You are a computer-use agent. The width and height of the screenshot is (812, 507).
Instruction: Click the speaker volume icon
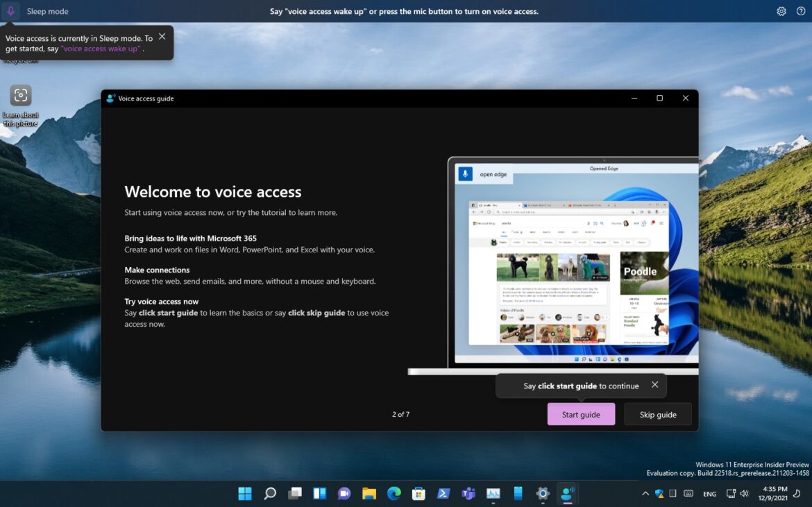point(743,493)
